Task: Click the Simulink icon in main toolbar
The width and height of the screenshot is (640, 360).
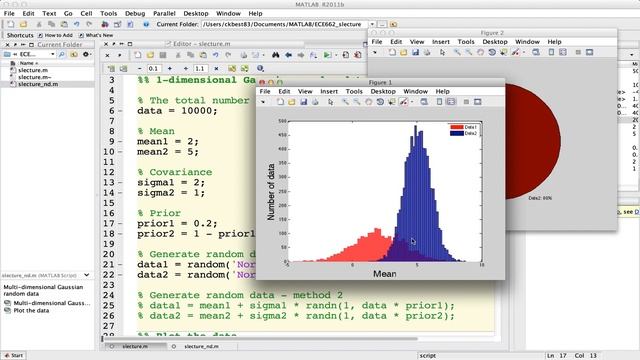Action: click(105, 24)
